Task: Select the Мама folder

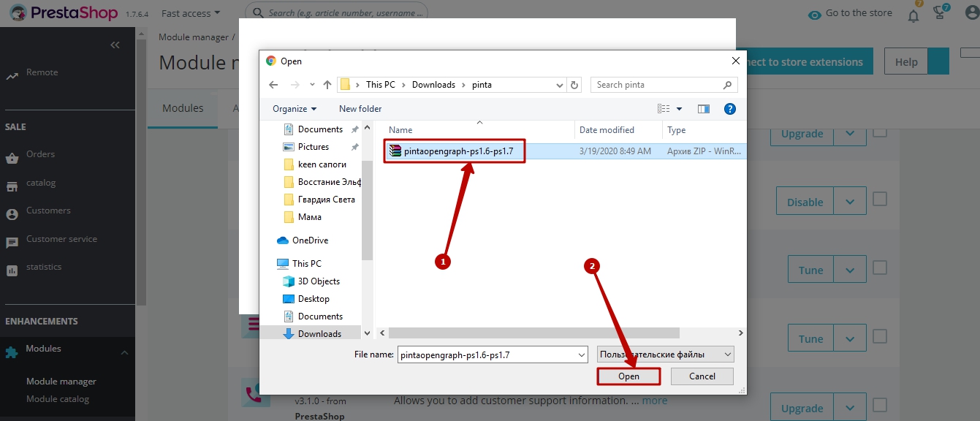Action: (x=310, y=217)
